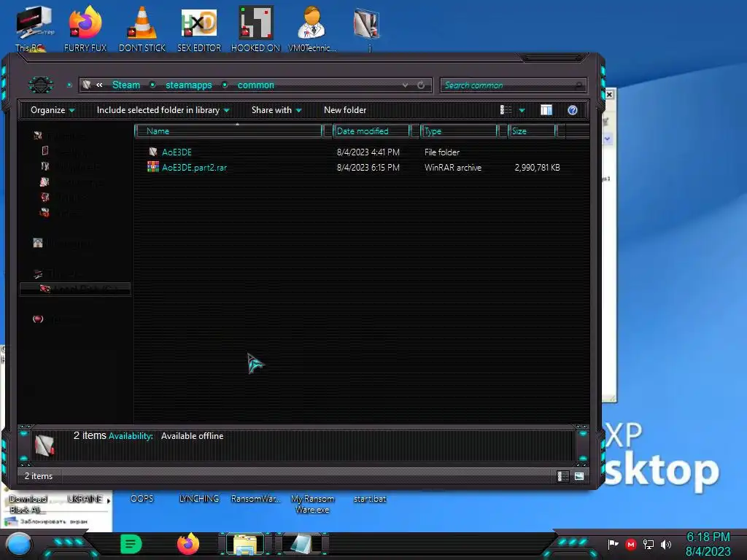Select the AoE3DE folder icon
This screenshot has width=747, height=560.
point(153,152)
